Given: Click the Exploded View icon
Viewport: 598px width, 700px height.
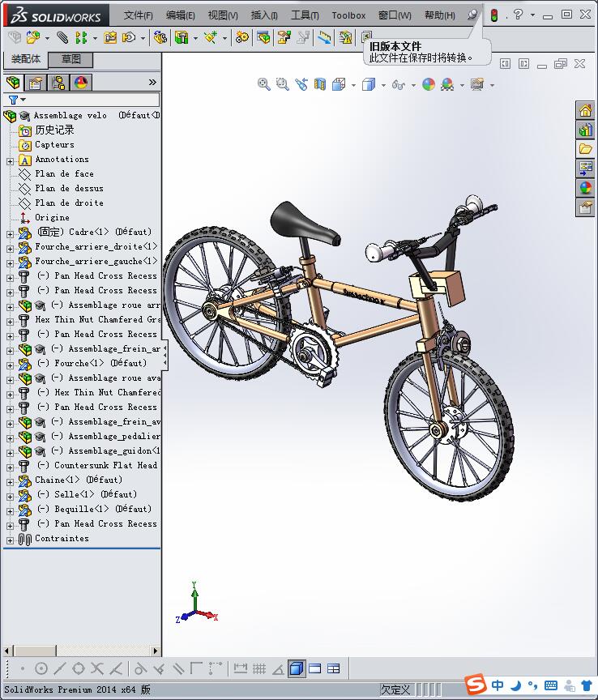Looking at the screenshot, I should 284,37.
